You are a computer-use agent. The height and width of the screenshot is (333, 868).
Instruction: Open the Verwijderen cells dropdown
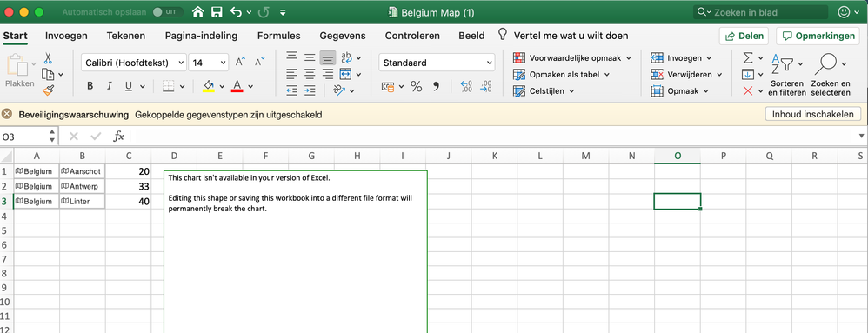(x=686, y=74)
